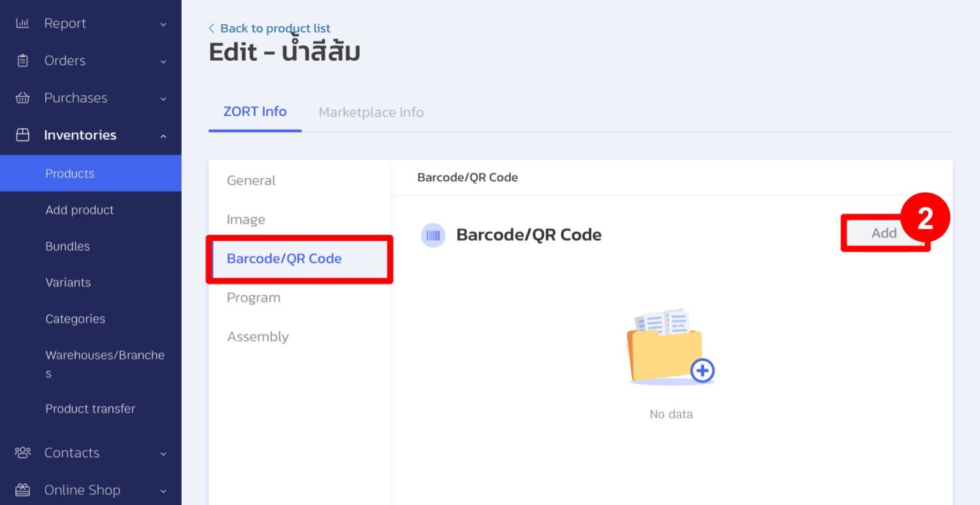Select General in the edit sidebar
The width and height of the screenshot is (980, 505).
pyautogui.click(x=251, y=181)
